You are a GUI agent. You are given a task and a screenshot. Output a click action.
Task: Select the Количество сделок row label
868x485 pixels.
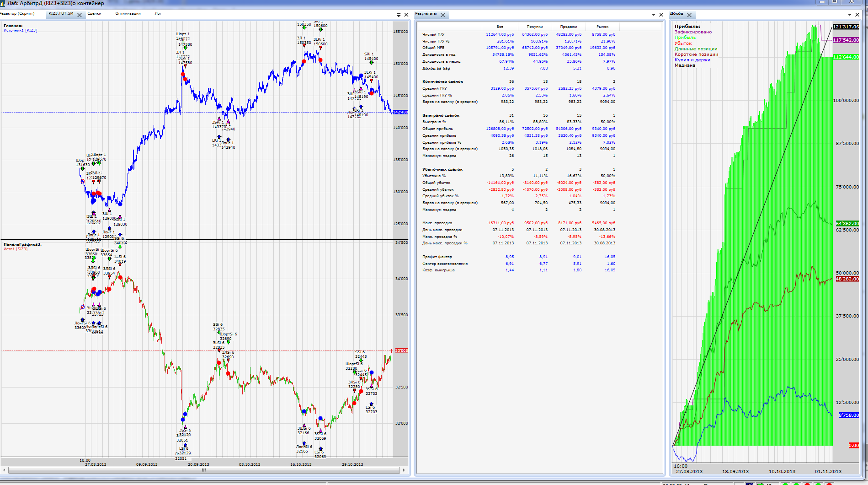click(x=442, y=81)
